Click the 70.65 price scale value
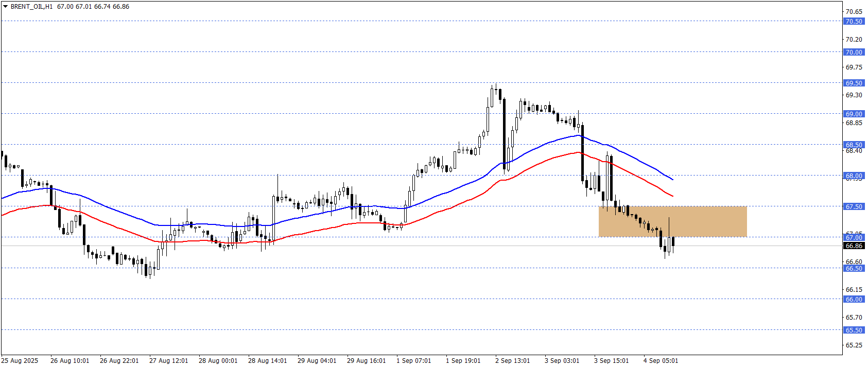The width and height of the screenshot is (868, 367). pyautogui.click(x=854, y=11)
